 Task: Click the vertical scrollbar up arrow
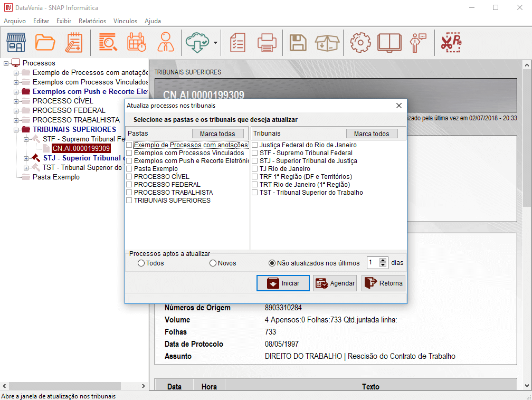(x=527, y=64)
